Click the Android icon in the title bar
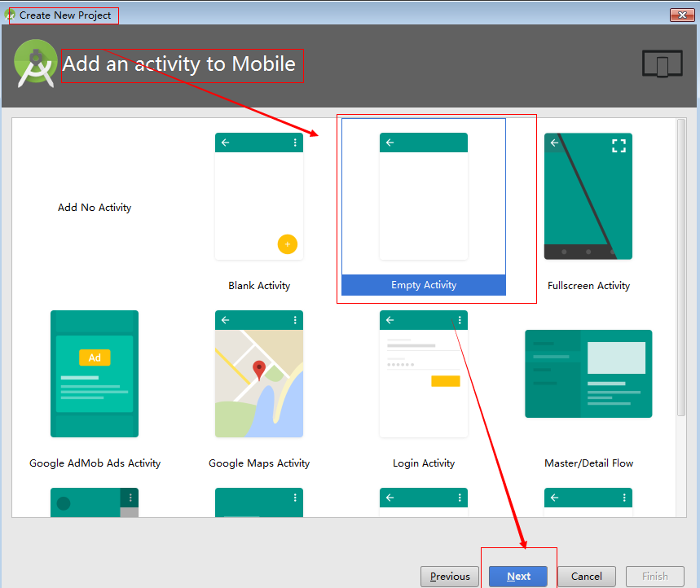This screenshot has width=700, height=588. coord(10,15)
